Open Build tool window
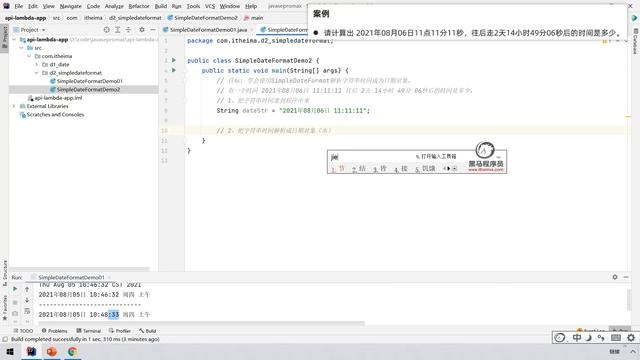This screenshot has width=640, height=360. click(x=147, y=331)
